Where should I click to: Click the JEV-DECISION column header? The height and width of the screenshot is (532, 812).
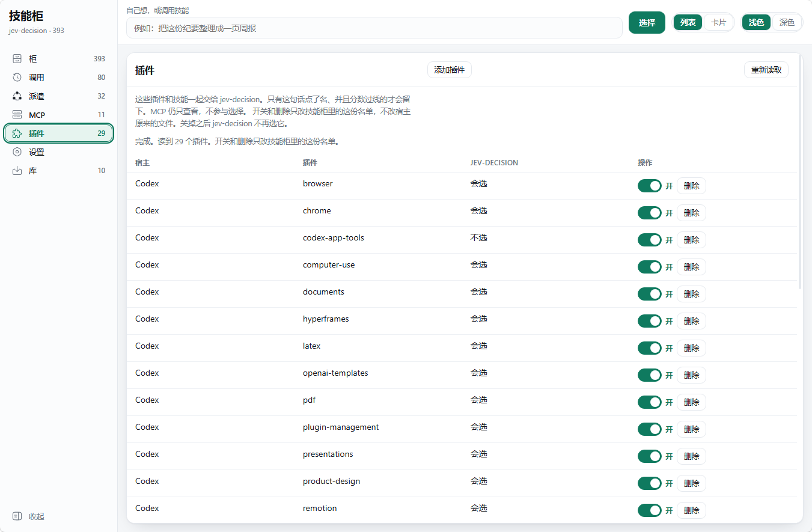[494, 163]
